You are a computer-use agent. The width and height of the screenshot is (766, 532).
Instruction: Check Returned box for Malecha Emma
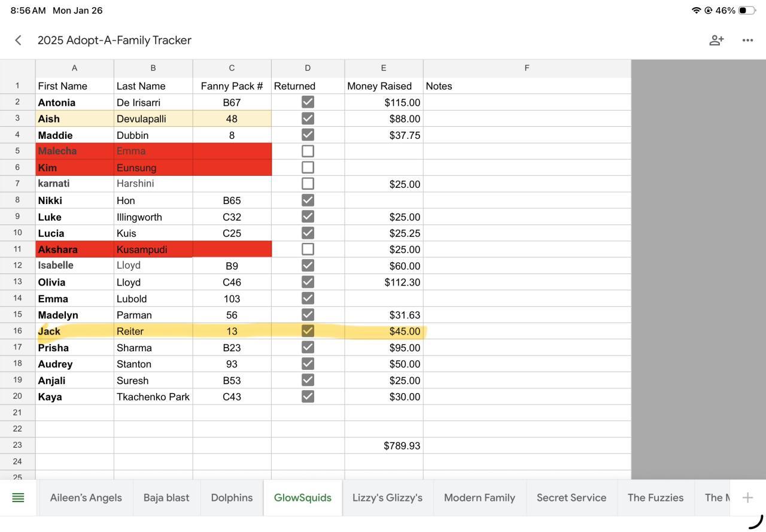point(308,151)
